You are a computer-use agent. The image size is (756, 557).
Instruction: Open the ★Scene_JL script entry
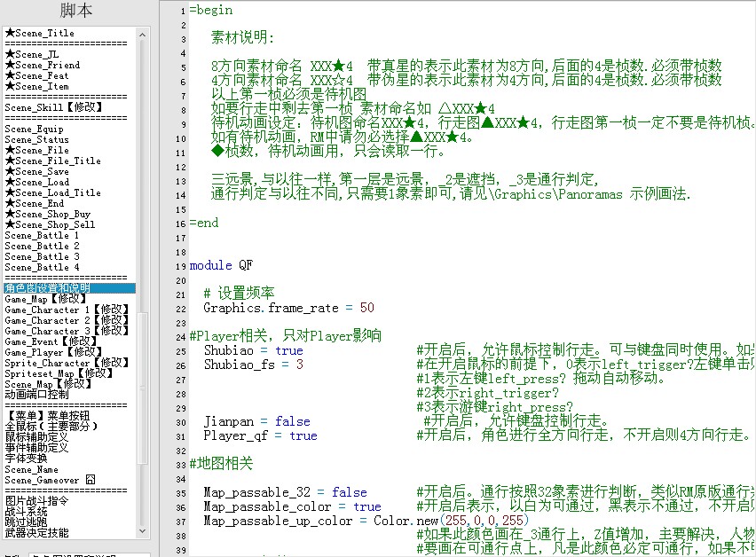[32, 54]
